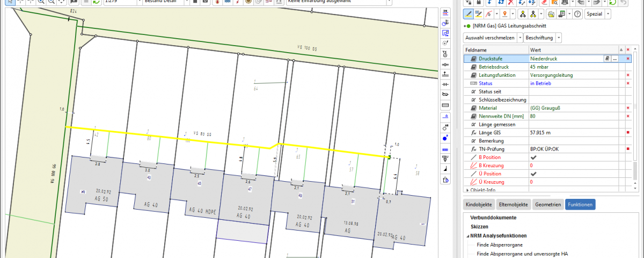This screenshot has height=258, width=644.
Task: Click the Betriebsdruck value 45 mbar field
Action: click(563, 67)
